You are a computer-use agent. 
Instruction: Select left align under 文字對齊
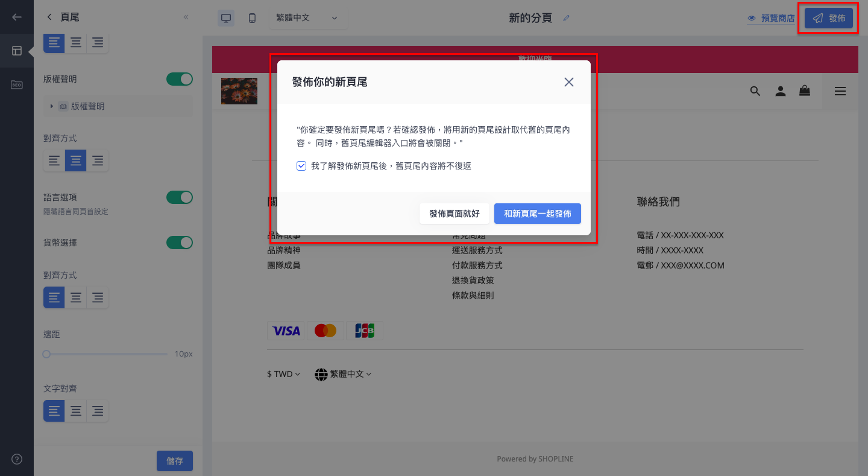54,411
